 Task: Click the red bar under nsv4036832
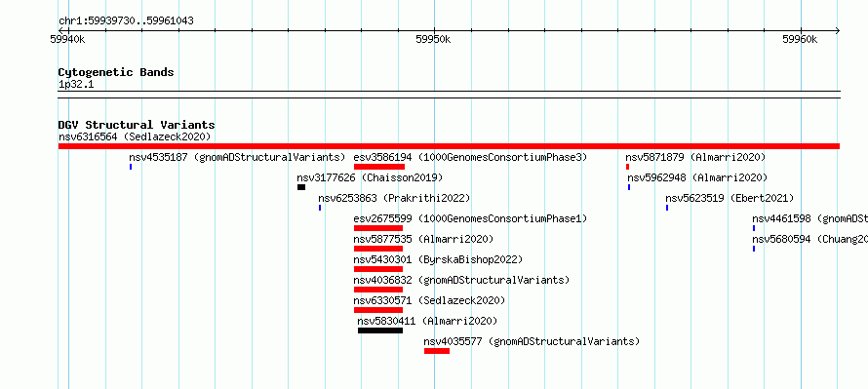[x=378, y=290]
